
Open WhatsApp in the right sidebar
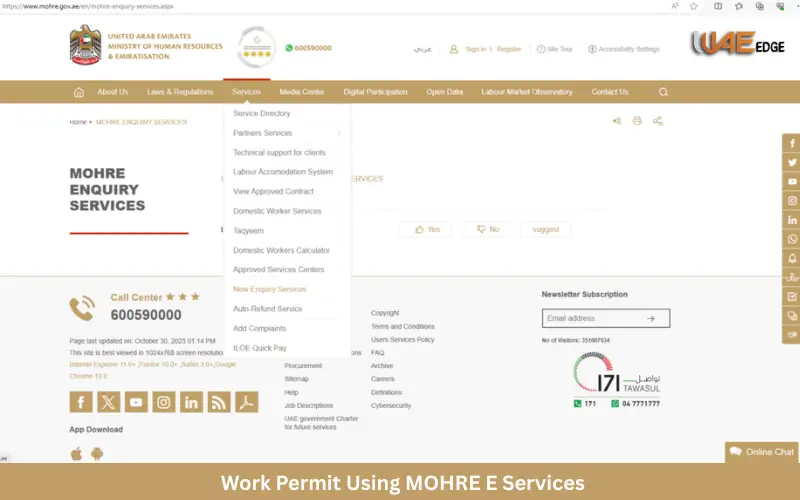tap(792, 239)
